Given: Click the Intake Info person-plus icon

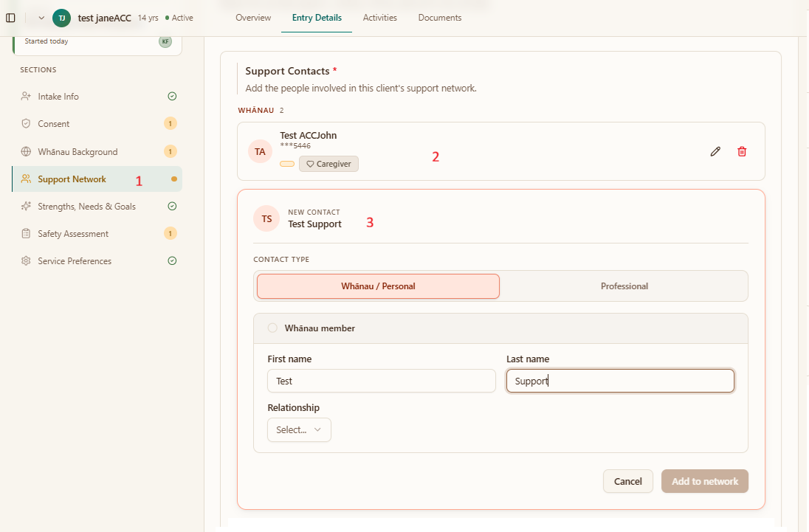Looking at the screenshot, I should pos(26,97).
